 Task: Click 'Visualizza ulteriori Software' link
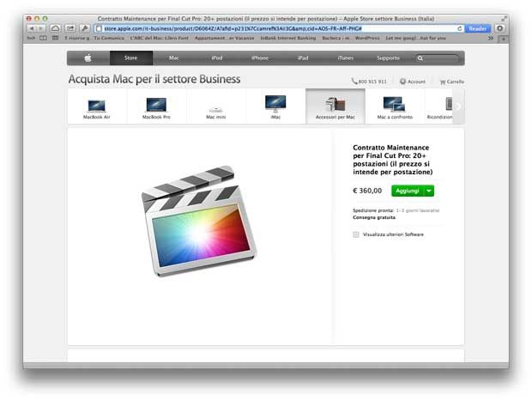click(x=393, y=234)
